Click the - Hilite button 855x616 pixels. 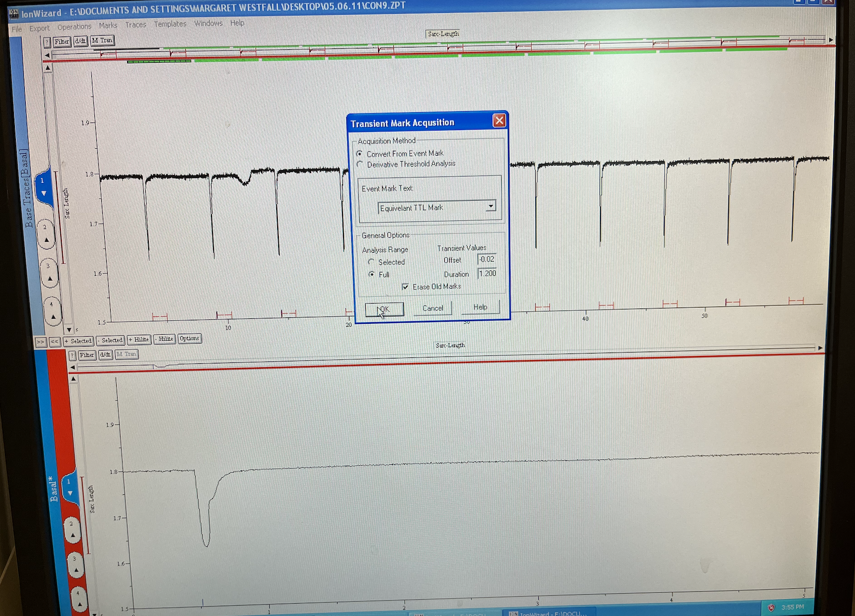pyautogui.click(x=164, y=339)
